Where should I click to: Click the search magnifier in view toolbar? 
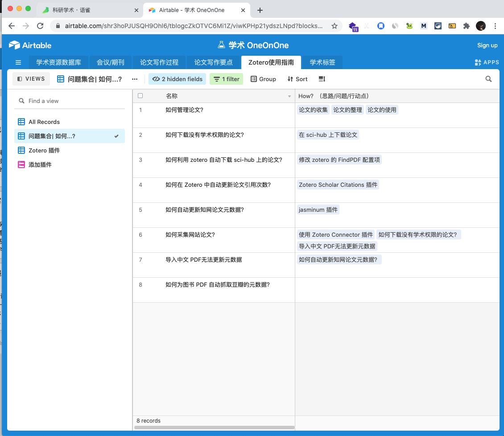tap(488, 79)
